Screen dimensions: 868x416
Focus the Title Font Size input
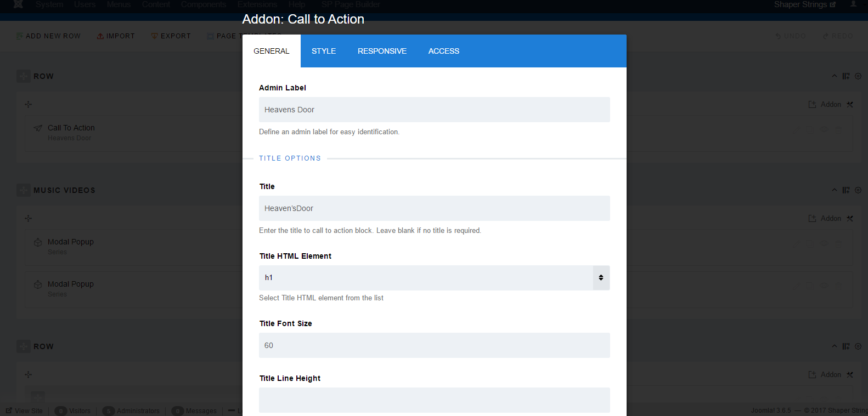pyautogui.click(x=434, y=345)
